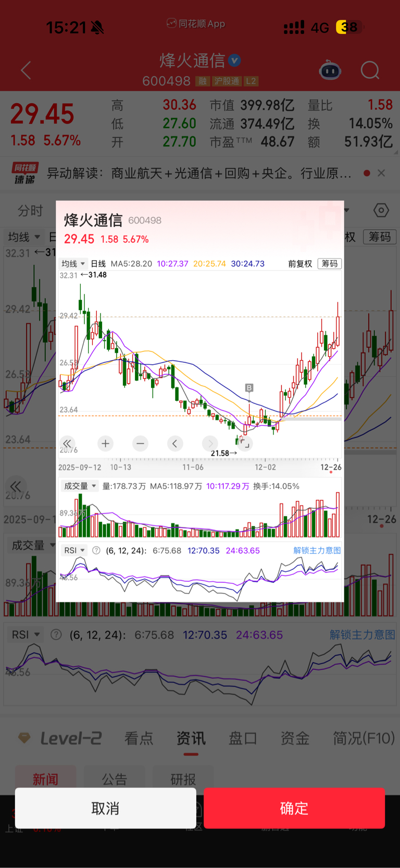Tap the preview candlestick chart thumbnail
The width and height of the screenshot is (400, 868).
point(200,365)
